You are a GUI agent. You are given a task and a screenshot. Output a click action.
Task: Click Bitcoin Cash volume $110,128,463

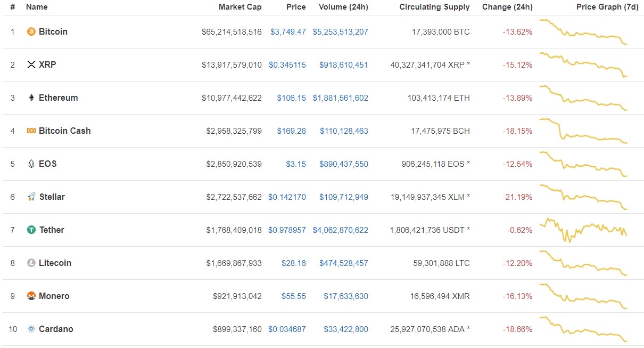tap(344, 131)
